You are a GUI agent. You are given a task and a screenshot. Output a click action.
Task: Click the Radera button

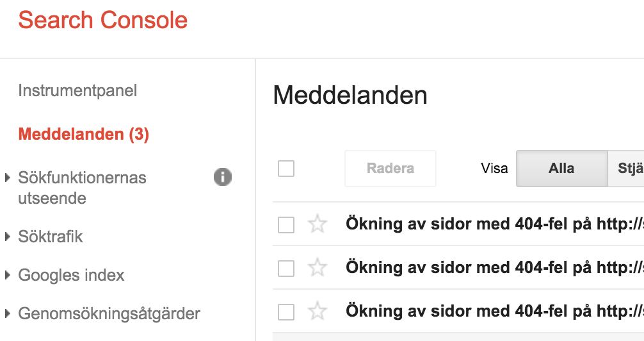[x=390, y=169]
